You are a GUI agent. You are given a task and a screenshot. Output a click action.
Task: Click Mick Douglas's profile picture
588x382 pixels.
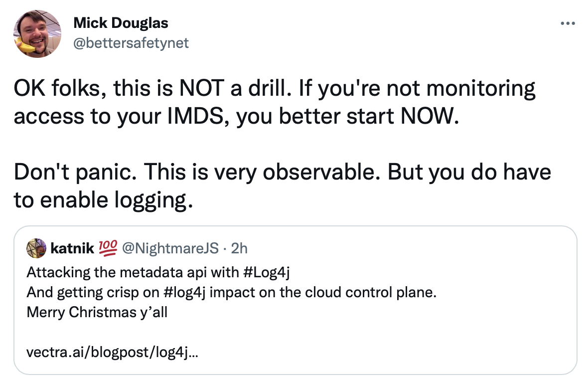(37, 33)
